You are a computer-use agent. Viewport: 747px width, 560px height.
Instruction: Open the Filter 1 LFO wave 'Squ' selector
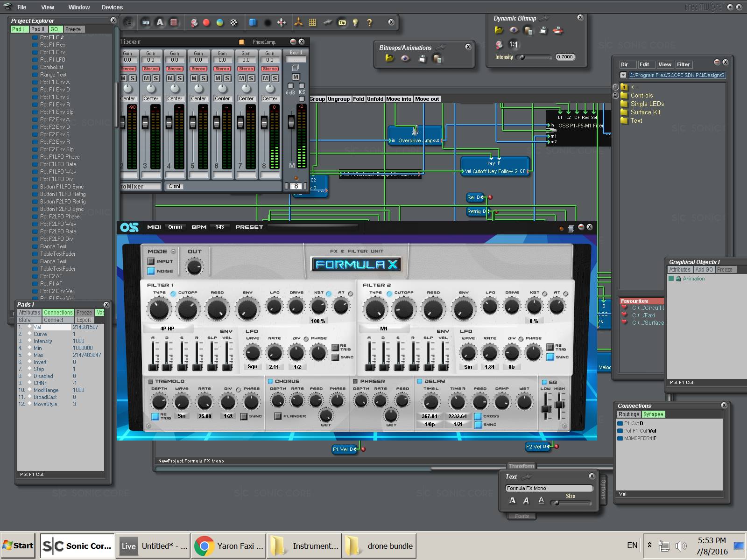pos(253,367)
